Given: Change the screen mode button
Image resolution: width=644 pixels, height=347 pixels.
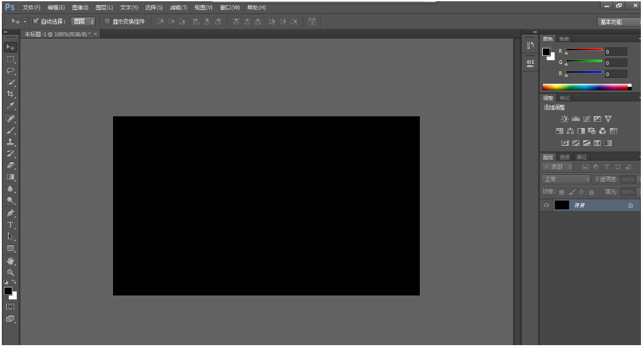Looking at the screenshot, I should click(x=11, y=318).
